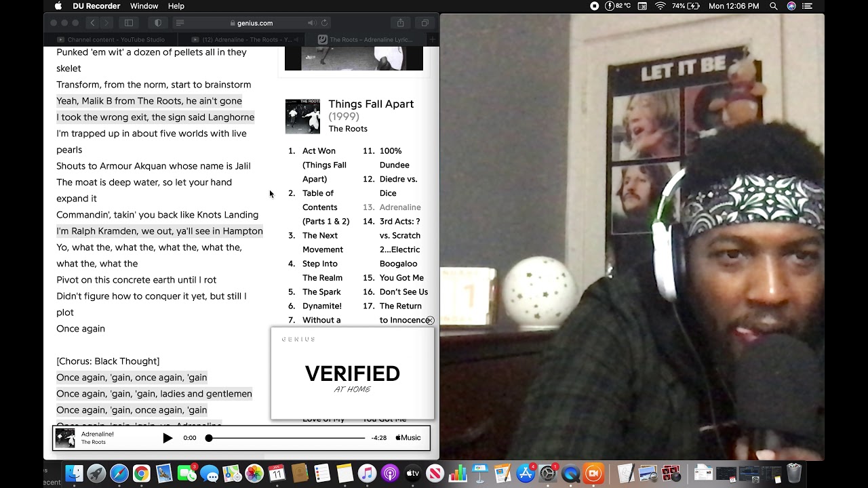This screenshot has height=488, width=868.
Task: Click lyric 'Yeah, Malik B from The Roots'
Action: pyautogui.click(x=149, y=101)
